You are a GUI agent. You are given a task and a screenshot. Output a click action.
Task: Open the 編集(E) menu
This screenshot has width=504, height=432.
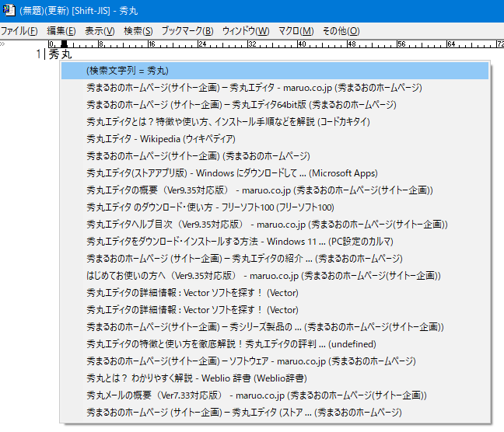click(x=61, y=31)
